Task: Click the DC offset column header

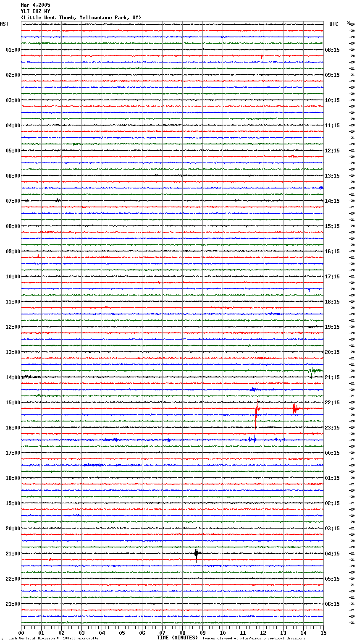Action: 349,23
